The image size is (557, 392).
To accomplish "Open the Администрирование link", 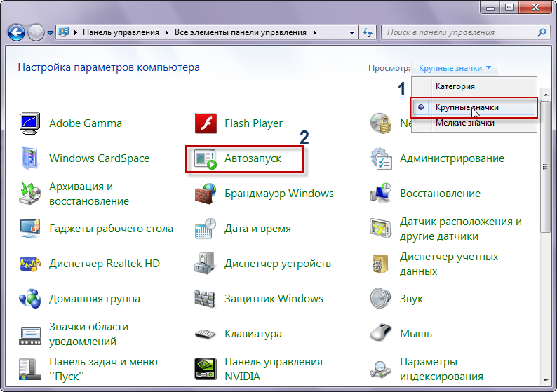I will click(x=452, y=158).
